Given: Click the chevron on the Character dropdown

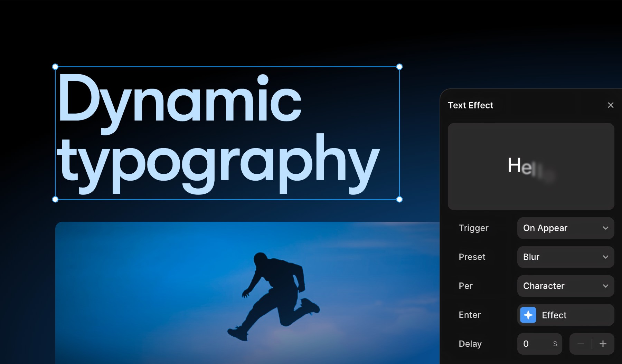Looking at the screenshot, I should coord(605,286).
